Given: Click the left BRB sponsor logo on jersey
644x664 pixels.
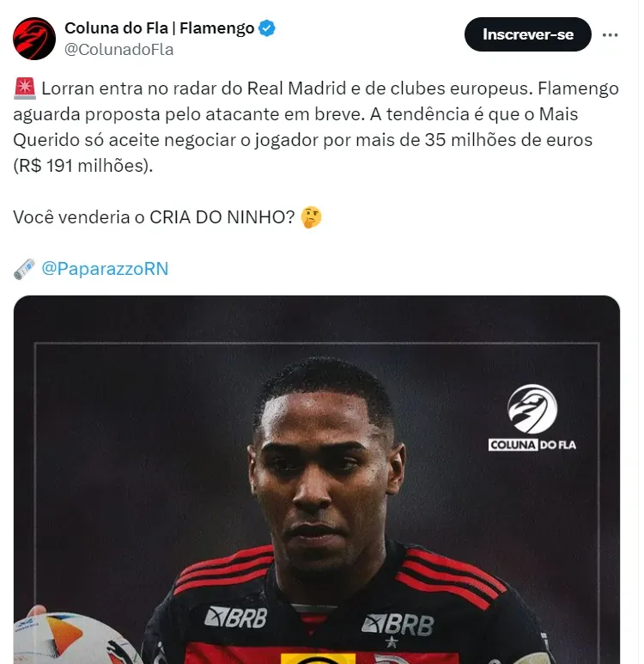Looking at the screenshot, I should pos(236,618).
